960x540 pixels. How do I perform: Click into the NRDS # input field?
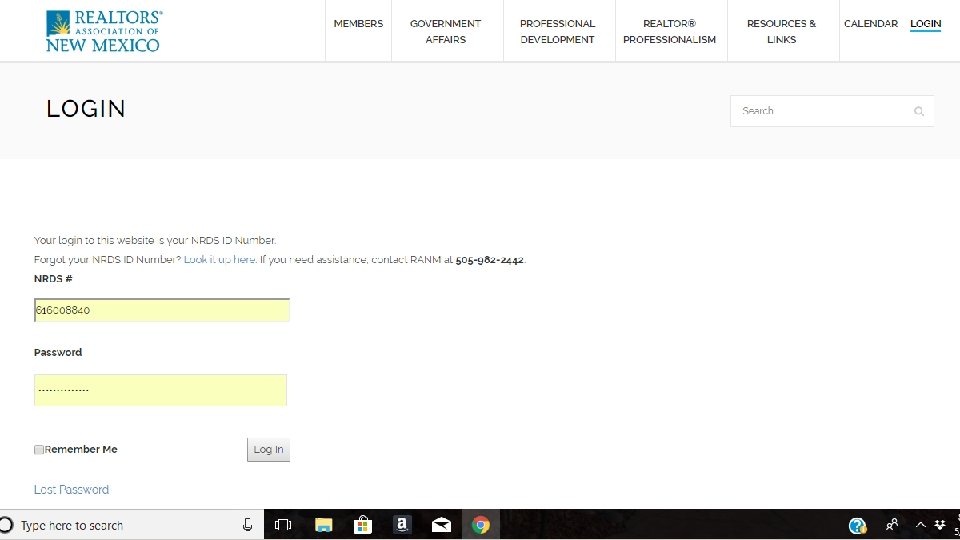click(x=162, y=310)
